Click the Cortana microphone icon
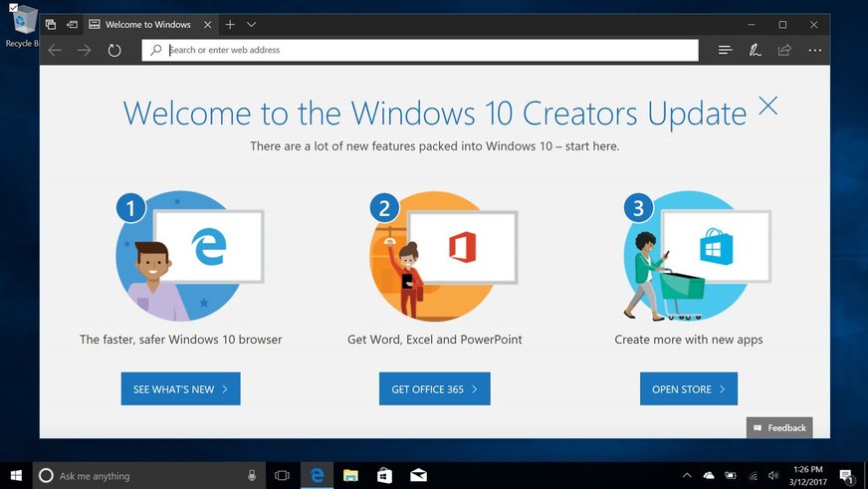 click(252, 476)
